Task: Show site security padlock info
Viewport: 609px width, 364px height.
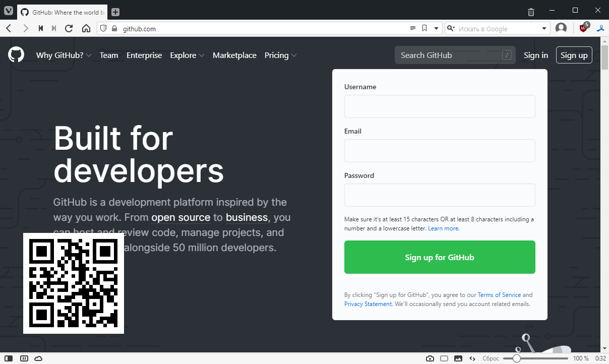Action: (x=114, y=29)
